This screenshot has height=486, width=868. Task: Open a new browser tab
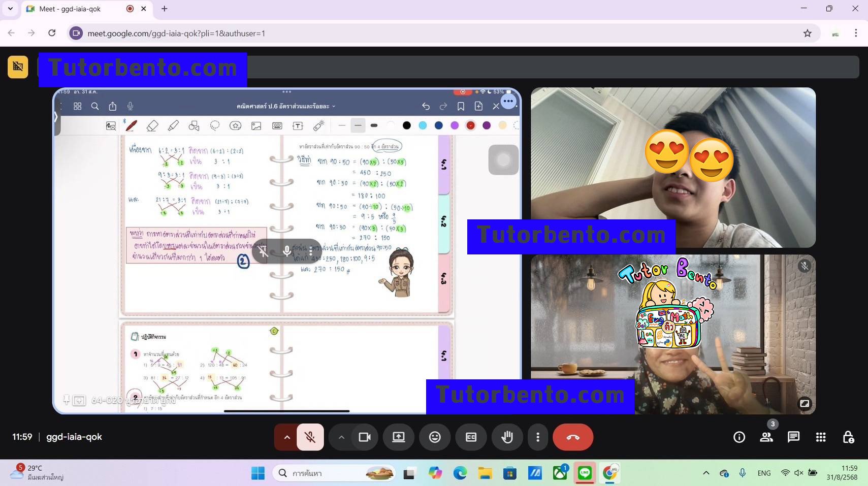[x=164, y=9]
